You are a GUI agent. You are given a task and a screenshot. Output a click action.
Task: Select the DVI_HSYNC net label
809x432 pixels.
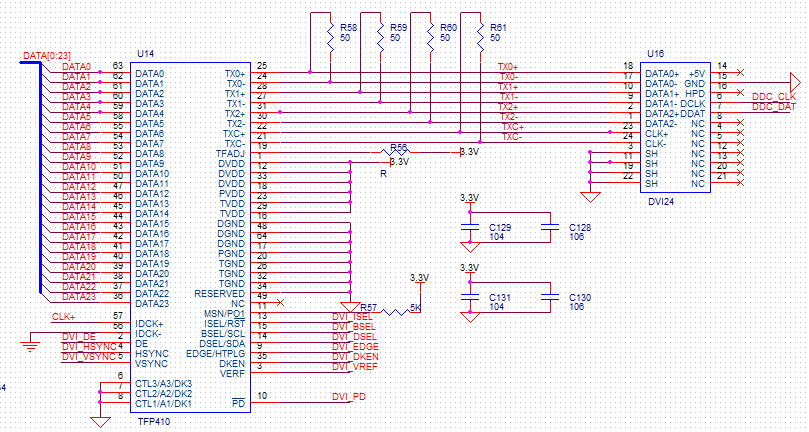[89, 347]
